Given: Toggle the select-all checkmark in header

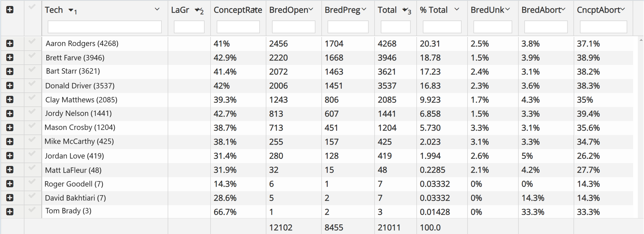Looking at the screenshot, I should coord(32,7).
